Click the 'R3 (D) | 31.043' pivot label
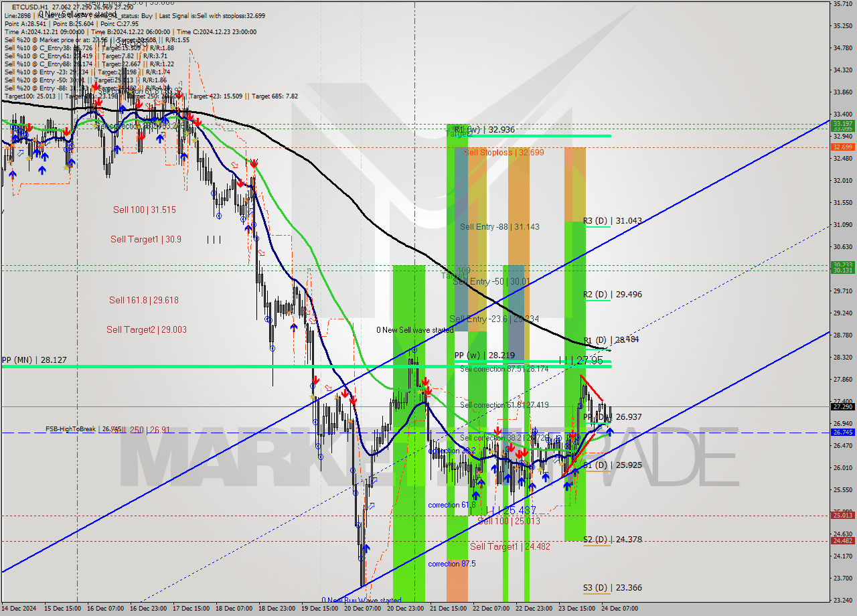The image size is (857, 616). [x=613, y=220]
